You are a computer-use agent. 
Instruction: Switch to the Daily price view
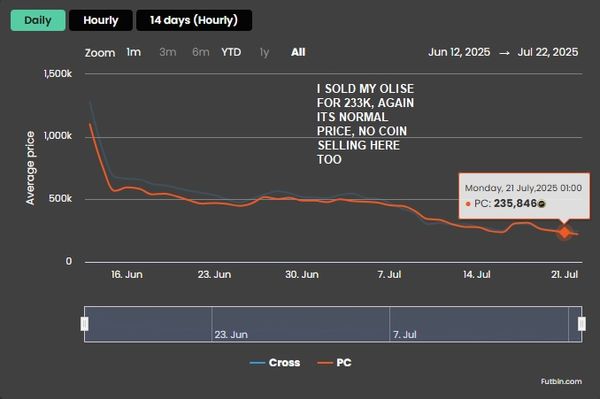38,20
